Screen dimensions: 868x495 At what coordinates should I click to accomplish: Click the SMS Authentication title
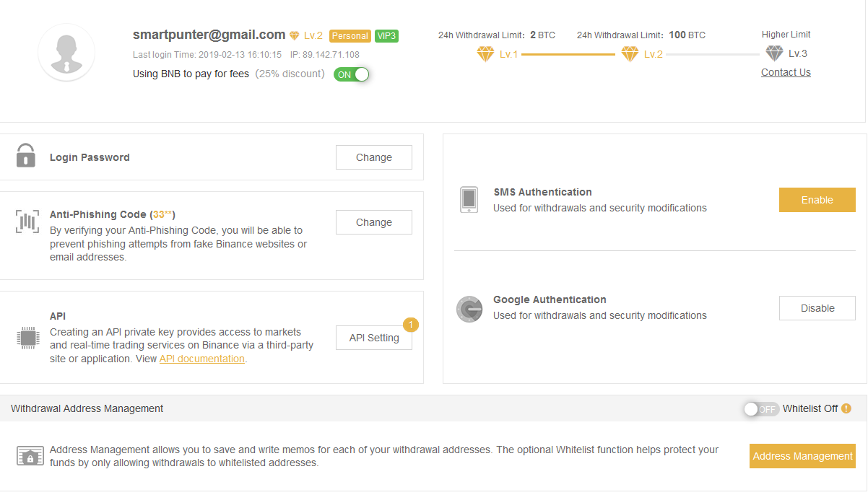[x=542, y=192]
